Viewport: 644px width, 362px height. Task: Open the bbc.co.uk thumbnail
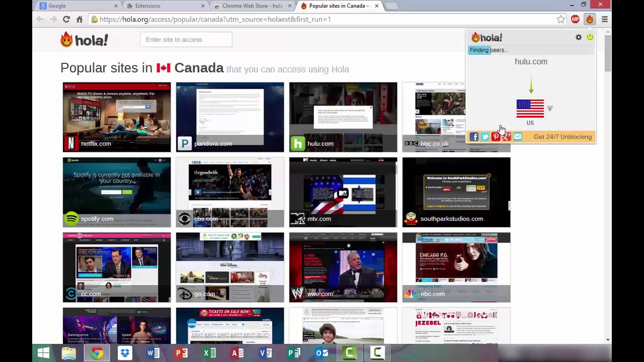click(434, 117)
